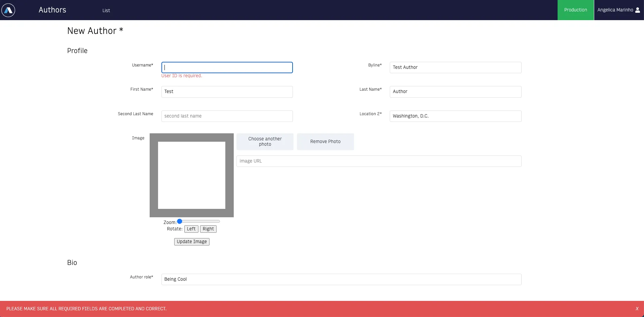Click the Zoom slider handle
644x317 pixels.
pyautogui.click(x=180, y=221)
